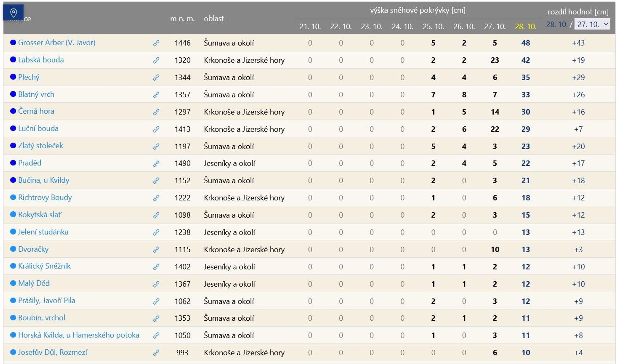Open the link icon for Plechý

point(156,77)
